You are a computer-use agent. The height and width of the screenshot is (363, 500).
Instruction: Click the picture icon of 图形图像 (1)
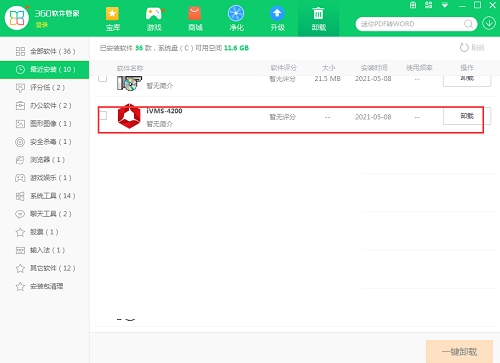20,124
